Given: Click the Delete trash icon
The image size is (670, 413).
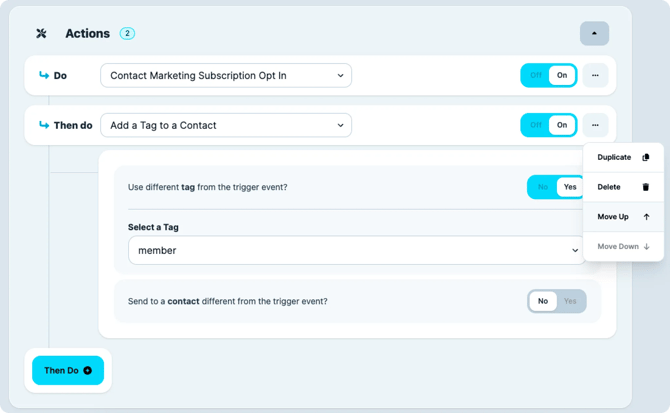Looking at the screenshot, I should point(646,187).
